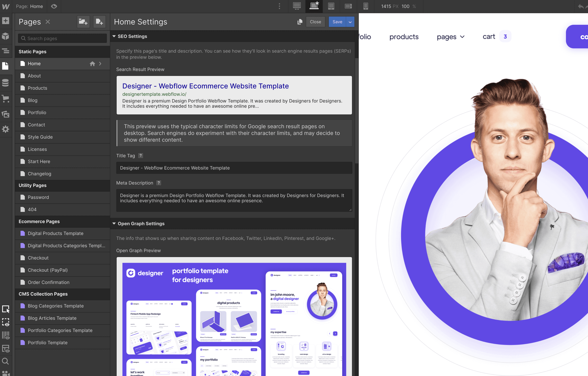The width and height of the screenshot is (588, 376).
Task: Collapse the SEO Settings section
Action: pos(114,36)
